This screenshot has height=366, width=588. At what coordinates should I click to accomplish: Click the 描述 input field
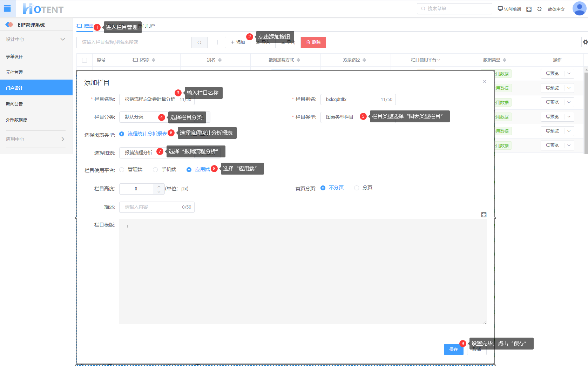pos(157,207)
